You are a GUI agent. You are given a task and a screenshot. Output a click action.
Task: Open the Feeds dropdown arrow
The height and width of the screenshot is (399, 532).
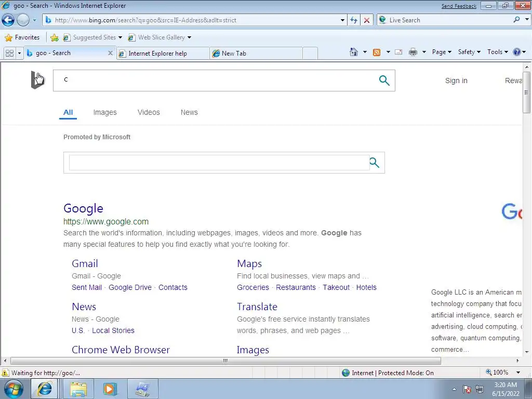[388, 52]
